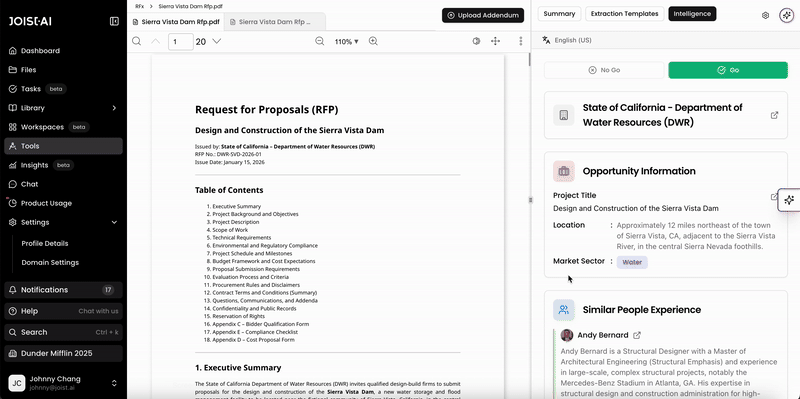
Task: Go to the next PDF page
Action: 216,41
